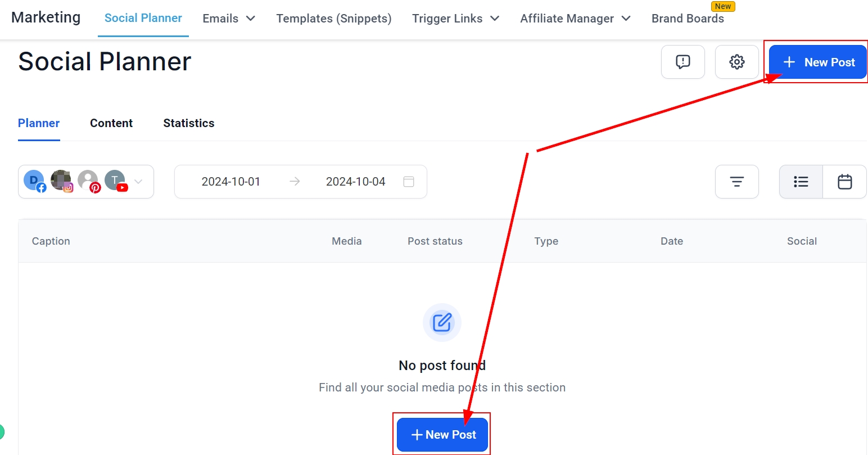Click the top-right New Post button
The image size is (868, 455).
pos(817,62)
